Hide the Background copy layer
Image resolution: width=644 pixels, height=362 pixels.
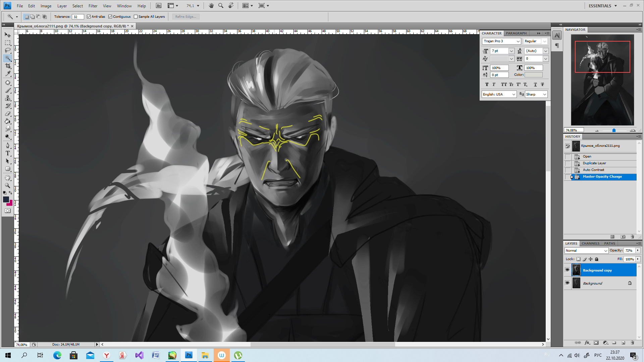click(x=567, y=270)
